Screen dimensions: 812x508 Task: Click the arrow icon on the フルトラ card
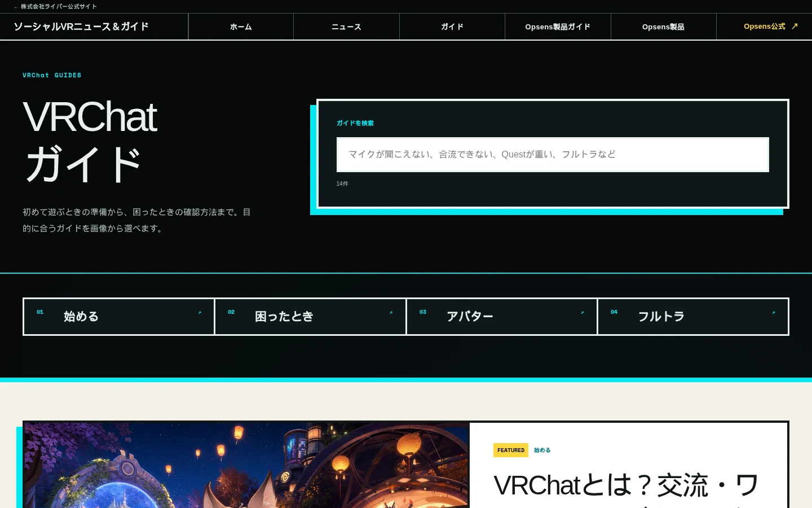(x=773, y=312)
